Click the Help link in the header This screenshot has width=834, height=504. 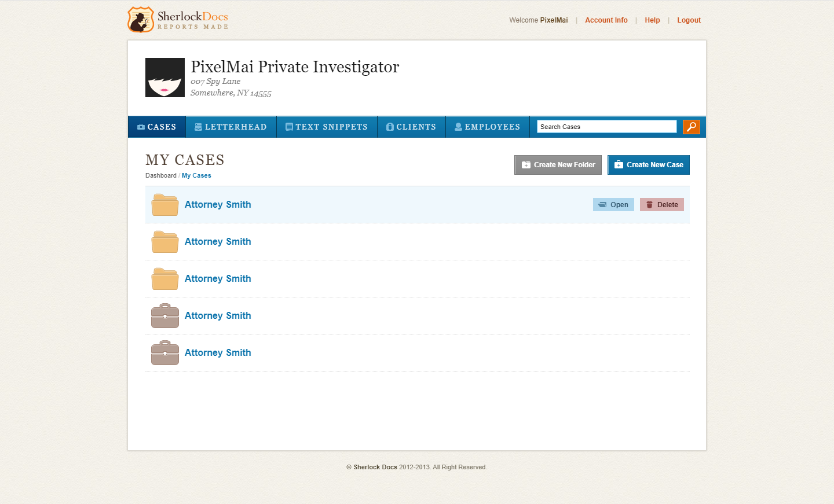point(652,20)
